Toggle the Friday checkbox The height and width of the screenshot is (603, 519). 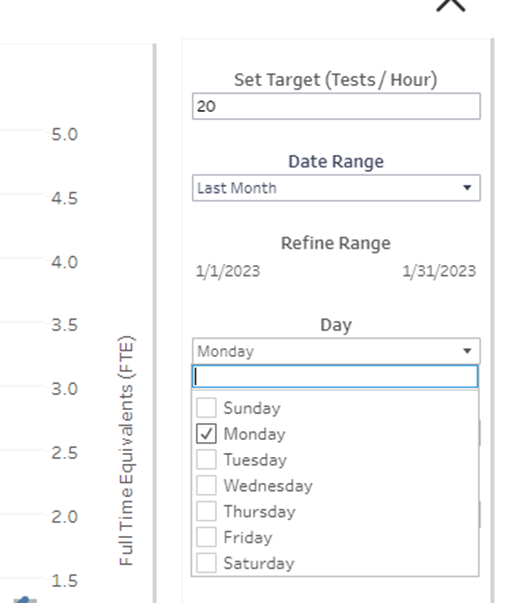pyautogui.click(x=206, y=537)
